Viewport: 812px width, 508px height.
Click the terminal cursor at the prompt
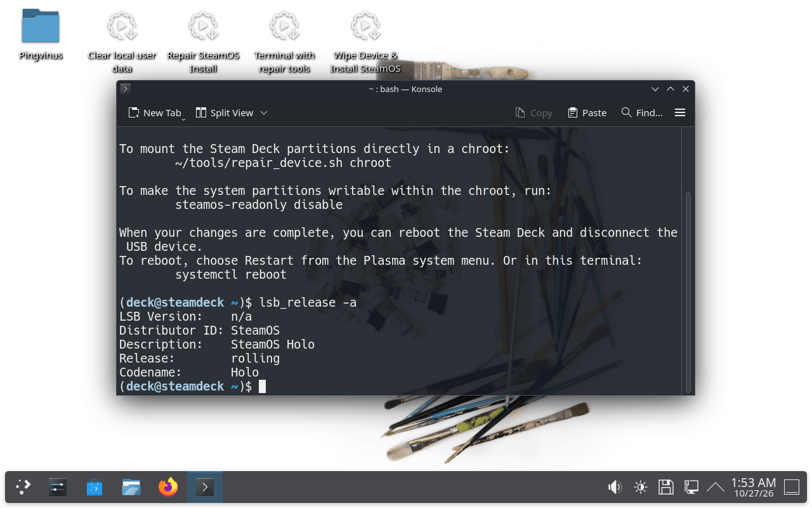click(x=263, y=386)
